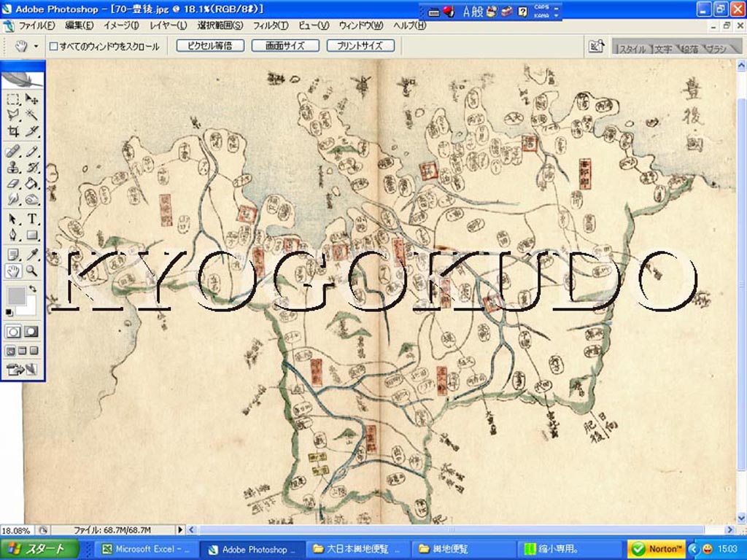Click the ピクセル等倍 button

pyautogui.click(x=210, y=46)
